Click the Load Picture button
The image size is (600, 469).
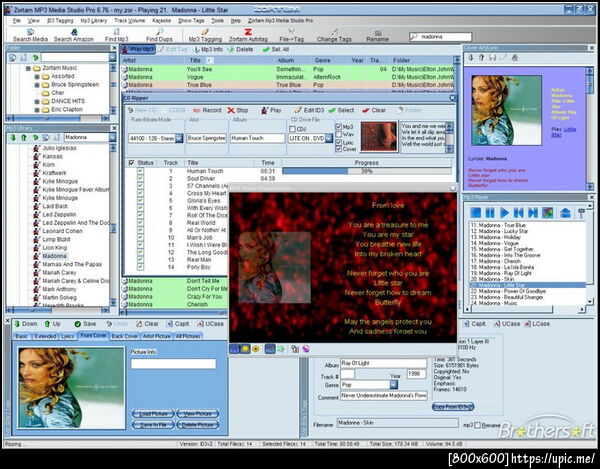153,414
